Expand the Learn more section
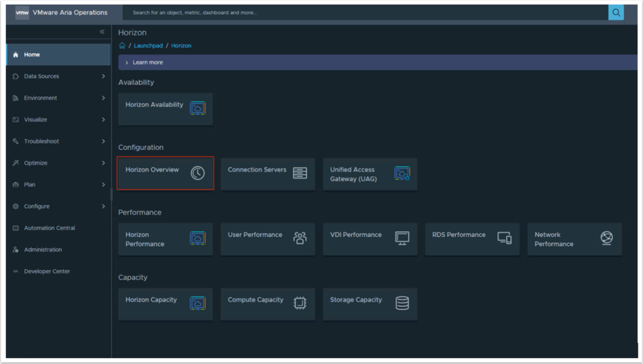The width and height of the screenshot is (643, 364). point(127,62)
